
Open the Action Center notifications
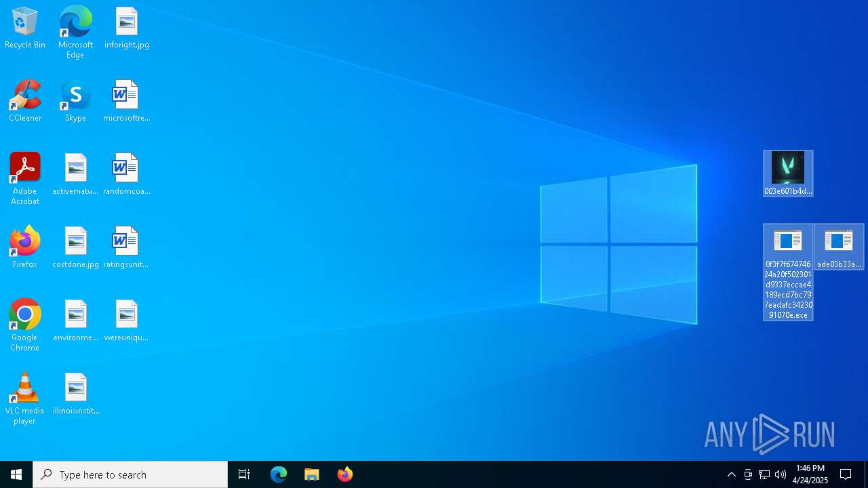(x=846, y=474)
